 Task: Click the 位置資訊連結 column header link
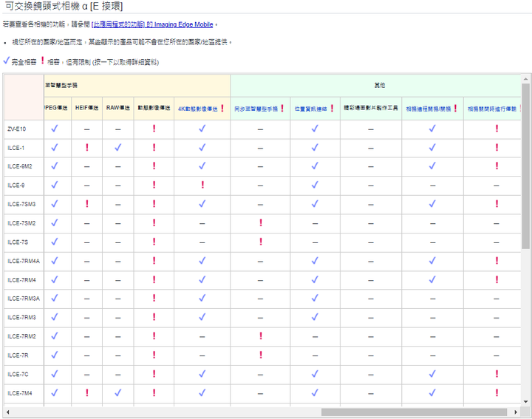(310, 109)
